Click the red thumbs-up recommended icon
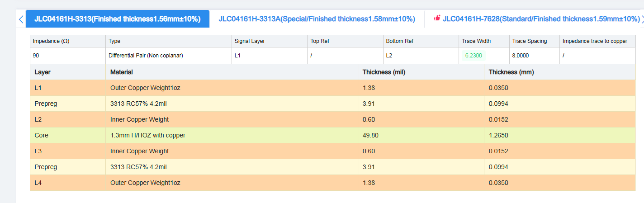 (x=437, y=19)
